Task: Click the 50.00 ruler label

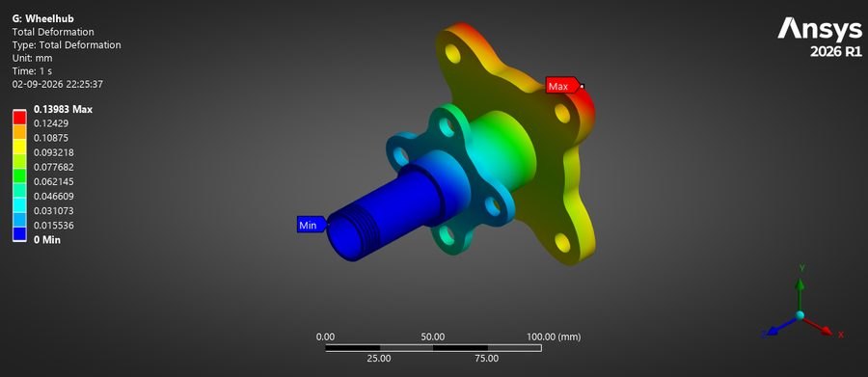Action: [x=433, y=337]
